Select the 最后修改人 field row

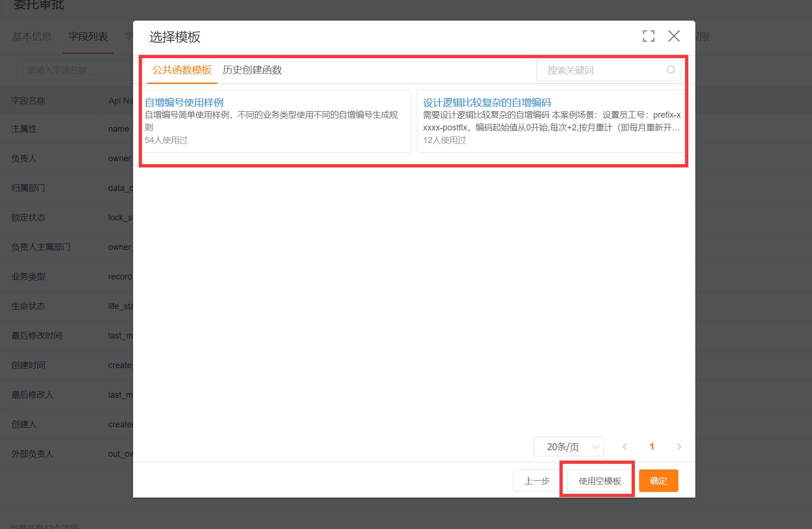tap(67, 395)
